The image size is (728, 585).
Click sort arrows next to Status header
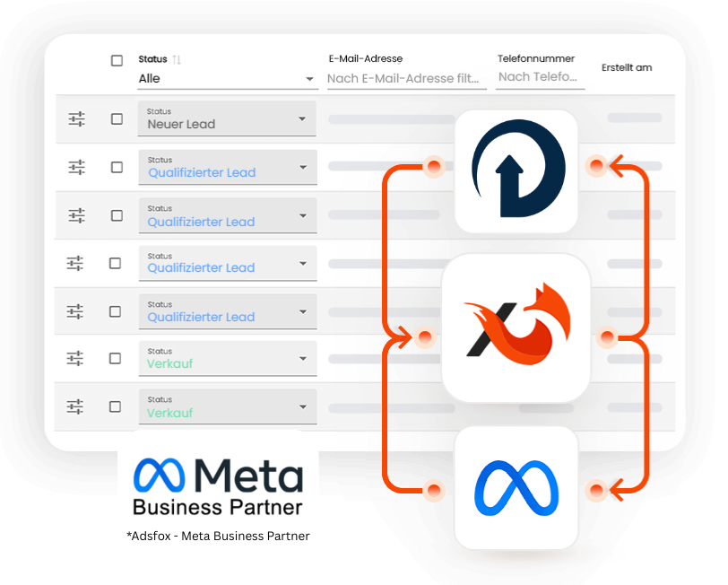coord(177,59)
